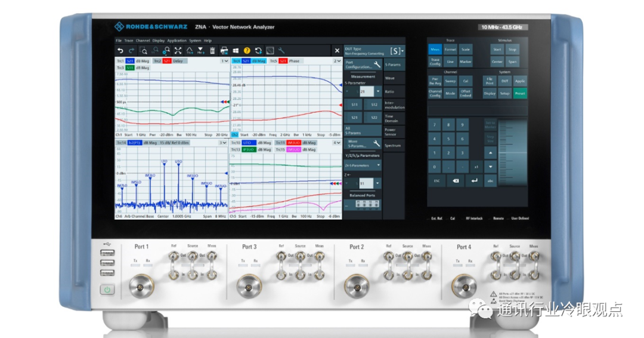Click the magenta IM5UO color label

point(294,150)
